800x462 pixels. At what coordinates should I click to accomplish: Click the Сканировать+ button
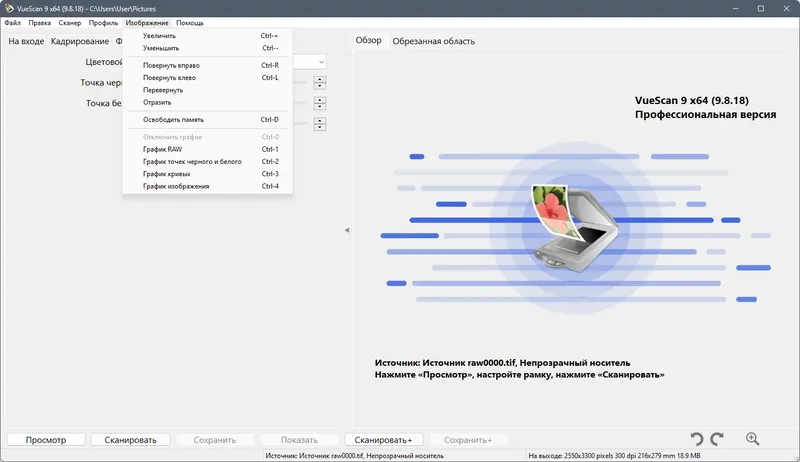(x=383, y=440)
